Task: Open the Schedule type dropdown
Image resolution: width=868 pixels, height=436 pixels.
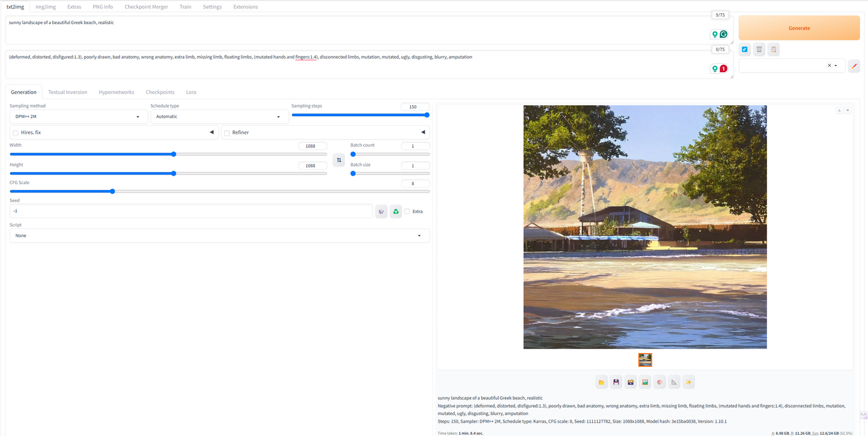Action: point(219,116)
